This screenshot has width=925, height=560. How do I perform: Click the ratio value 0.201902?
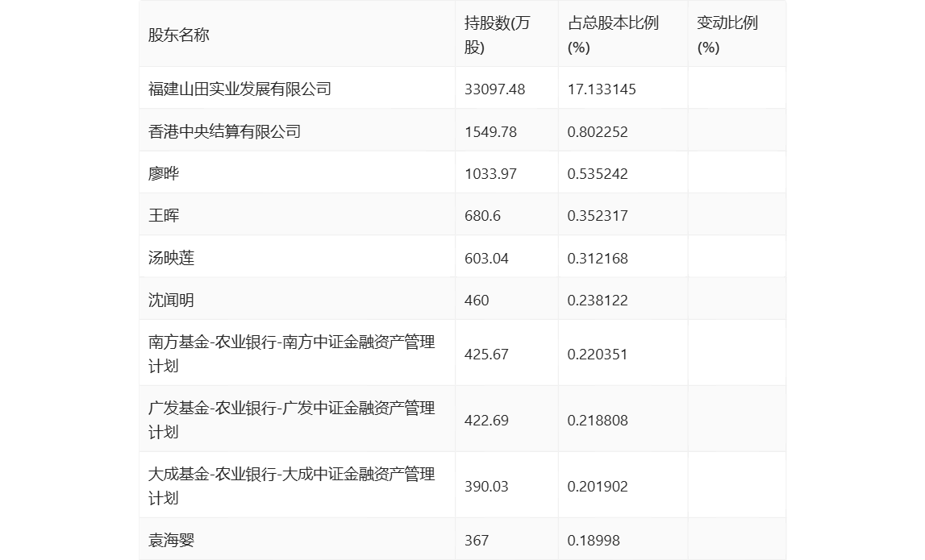[598, 487]
